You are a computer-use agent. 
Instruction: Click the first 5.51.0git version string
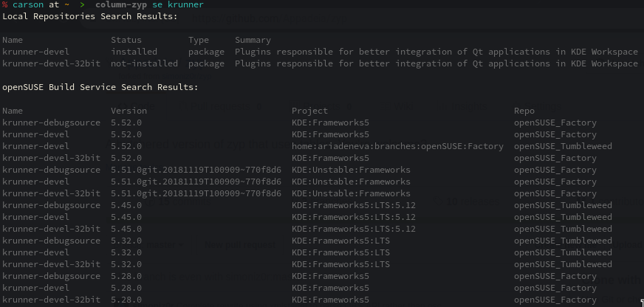[x=196, y=170]
